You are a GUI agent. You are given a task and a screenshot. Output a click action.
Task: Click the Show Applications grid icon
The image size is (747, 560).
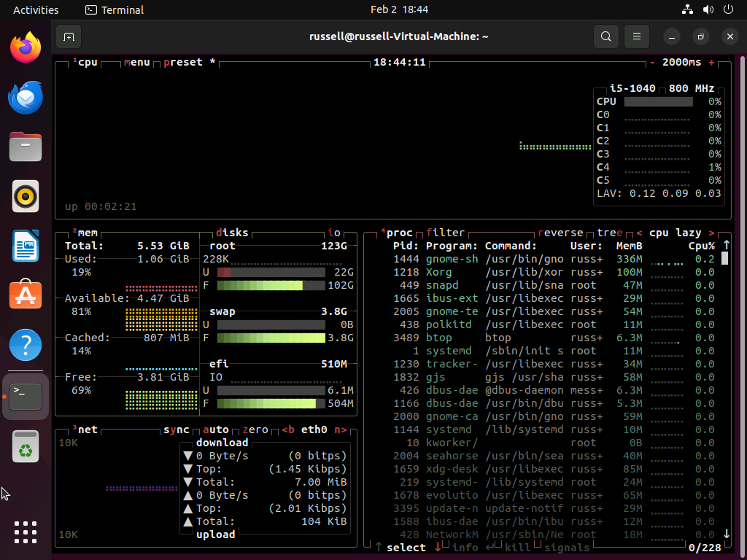click(x=25, y=532)
